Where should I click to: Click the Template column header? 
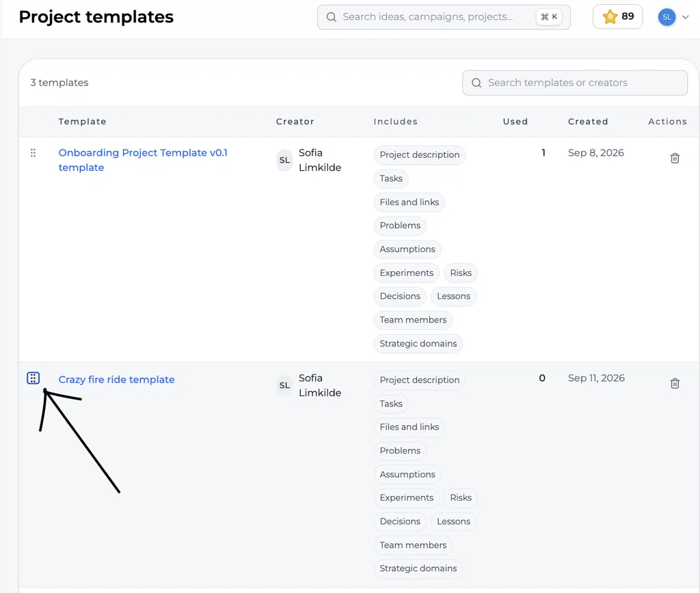coord(83,122)
